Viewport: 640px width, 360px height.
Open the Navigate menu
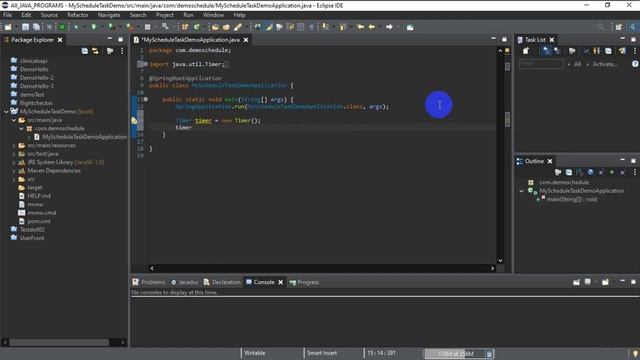coord(109,15)
